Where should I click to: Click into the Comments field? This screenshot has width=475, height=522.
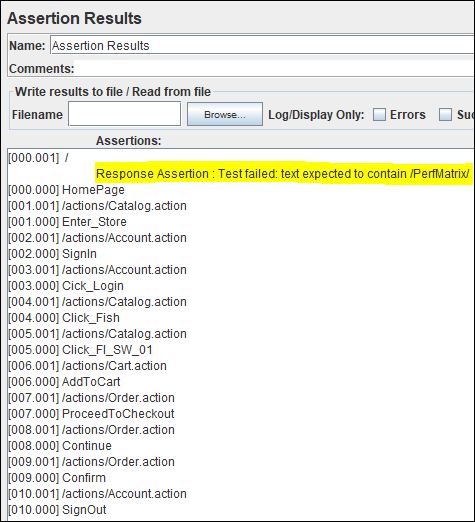(274, 68)
